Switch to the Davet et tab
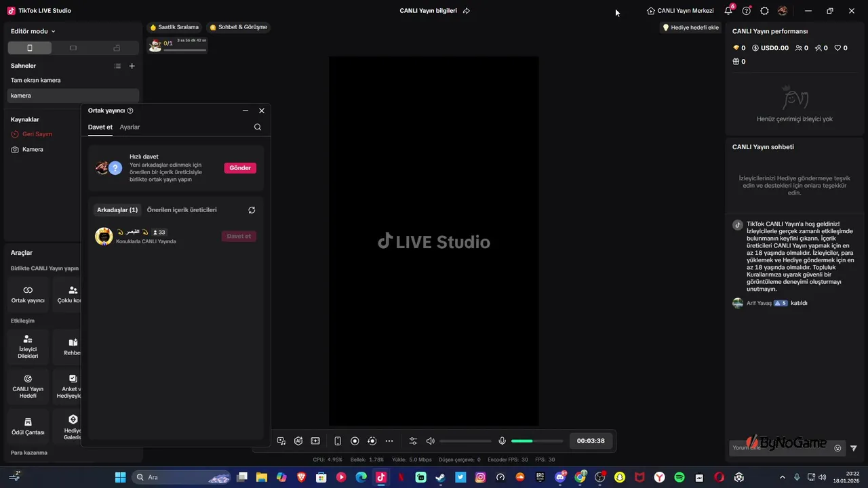Viewport: 868px width, 488px height. pos(100,127)
